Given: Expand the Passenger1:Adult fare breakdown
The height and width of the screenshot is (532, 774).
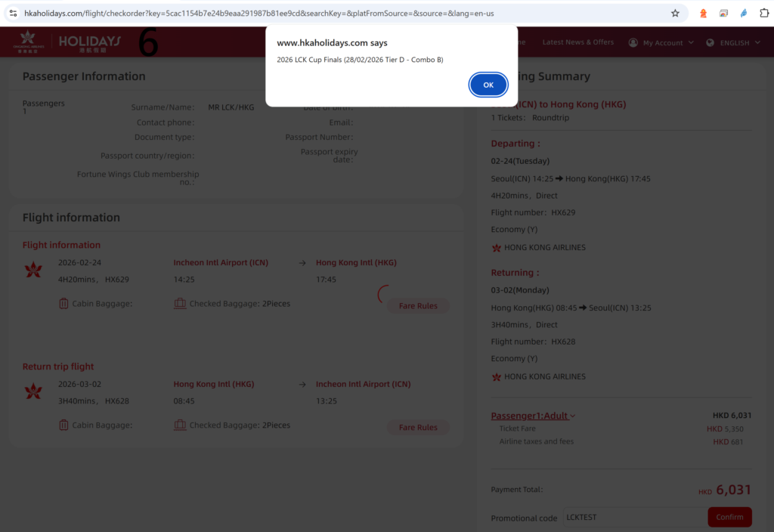Looking at the screenshot, I should (x=572, y=416).
